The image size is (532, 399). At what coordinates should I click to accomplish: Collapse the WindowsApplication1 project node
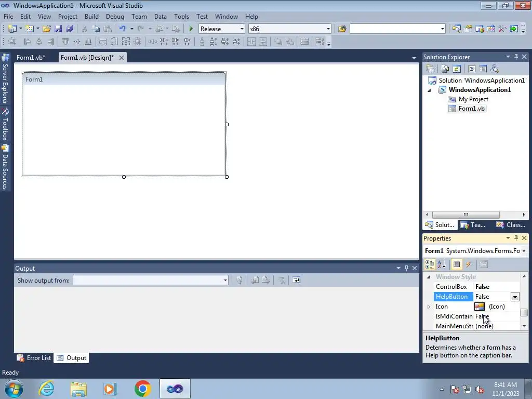429,90
